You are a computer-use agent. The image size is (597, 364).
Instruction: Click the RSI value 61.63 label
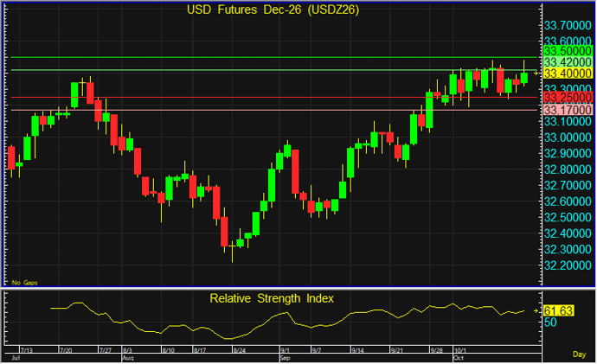pyautogui.click(x=558, y=311)
